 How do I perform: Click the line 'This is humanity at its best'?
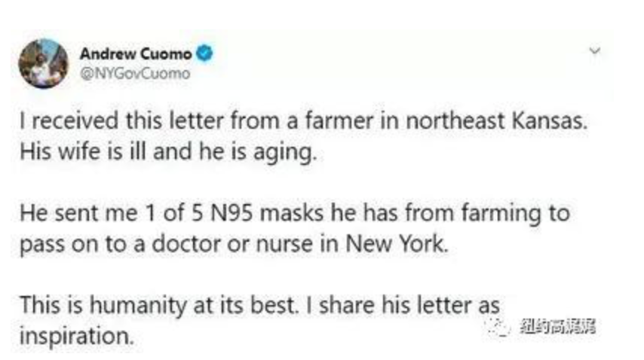[x=159, y=306]
